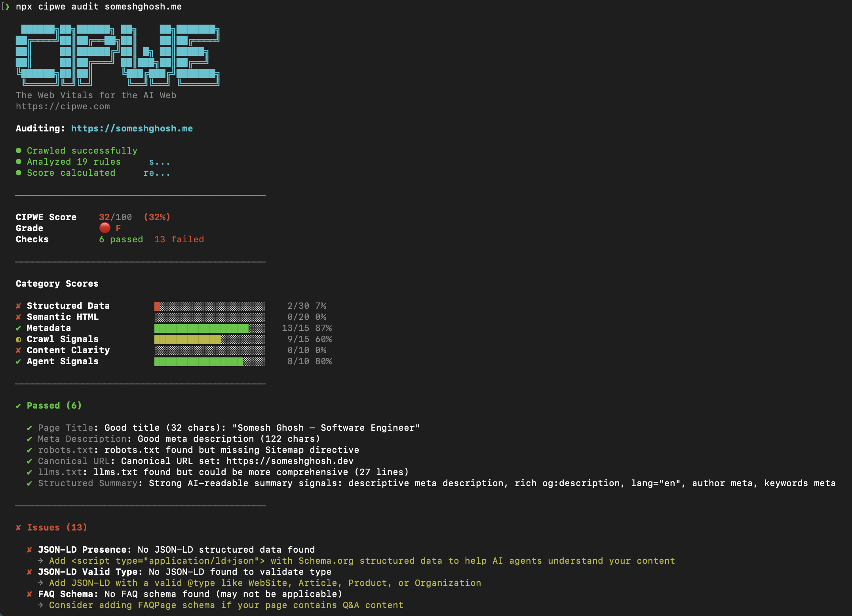Click the 32/100 CIPWE Score value

click(x=115, y=217)
